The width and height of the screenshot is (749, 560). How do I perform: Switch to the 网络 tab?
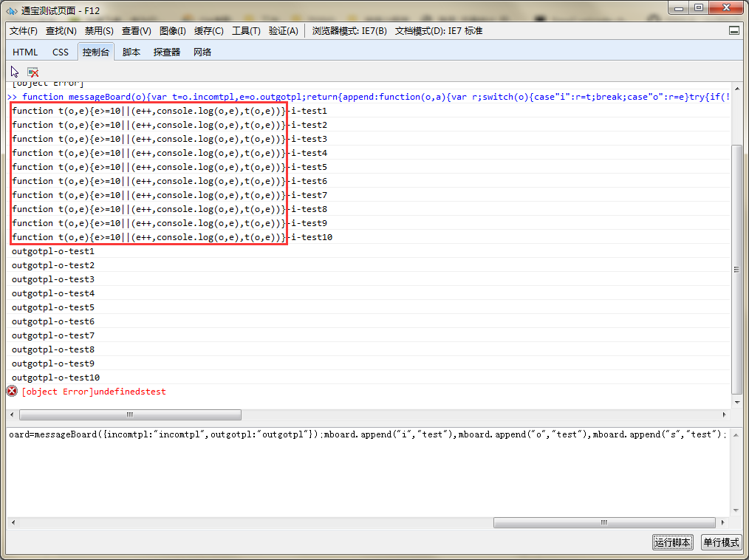201,52
